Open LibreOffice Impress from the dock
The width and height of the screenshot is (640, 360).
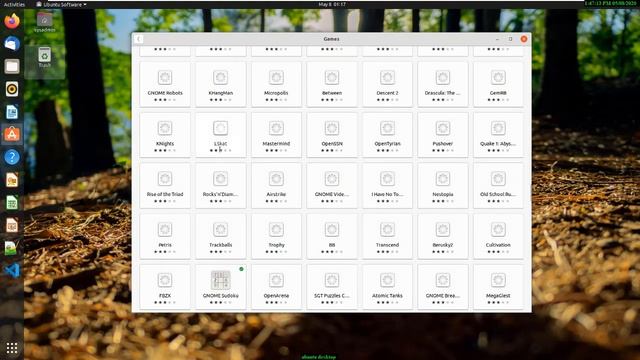[x=12, y=225]
